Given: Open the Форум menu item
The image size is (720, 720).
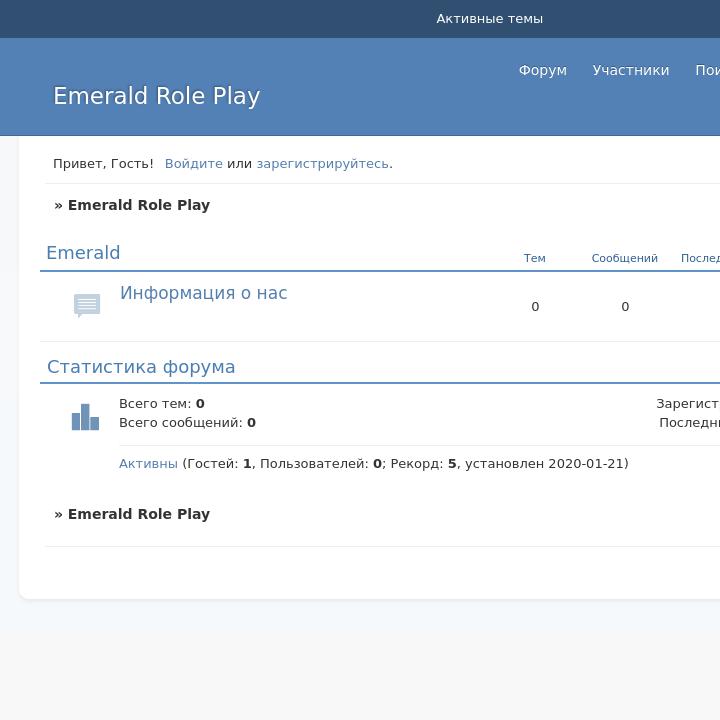Looking at the screenshot, I should coord(542,70).
